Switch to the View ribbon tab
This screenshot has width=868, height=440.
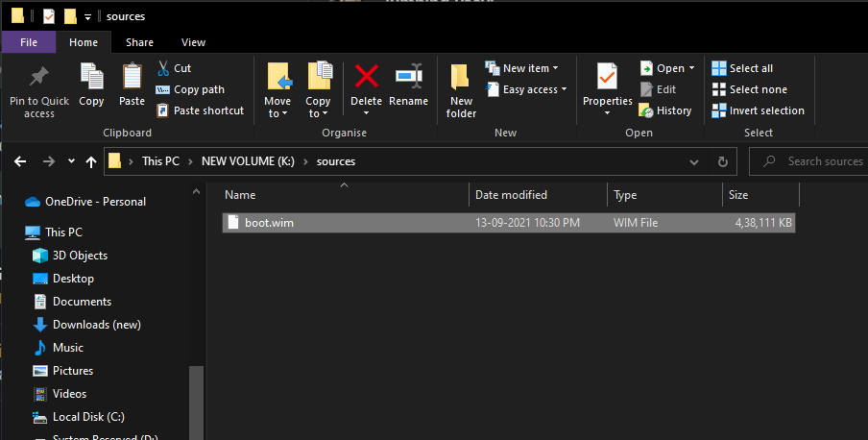[x=194, y=42]
